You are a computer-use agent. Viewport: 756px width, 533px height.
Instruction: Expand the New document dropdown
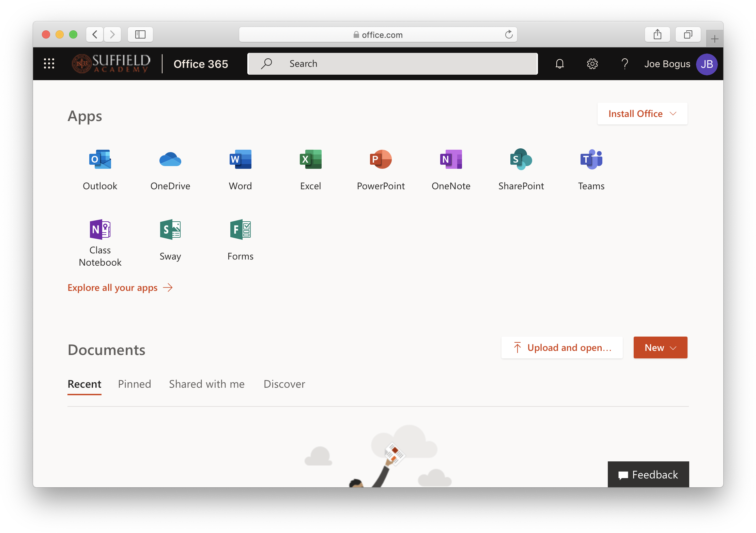click(x=660, y=347)
